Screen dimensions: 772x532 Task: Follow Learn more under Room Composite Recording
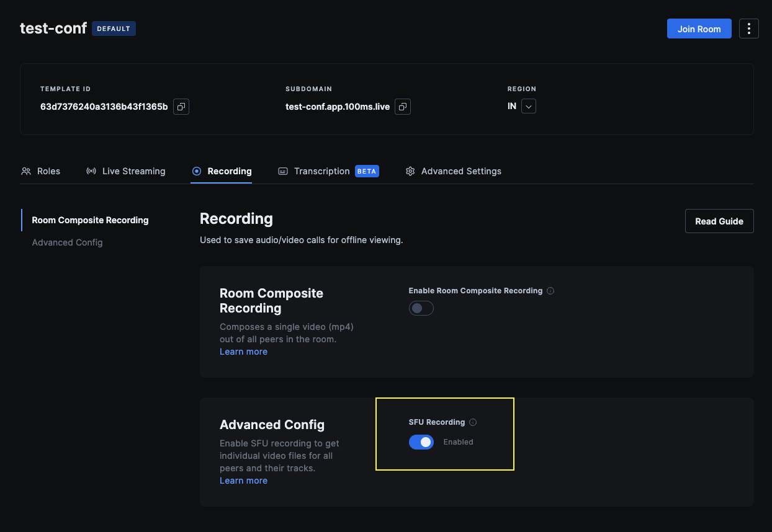click(243, 352)
